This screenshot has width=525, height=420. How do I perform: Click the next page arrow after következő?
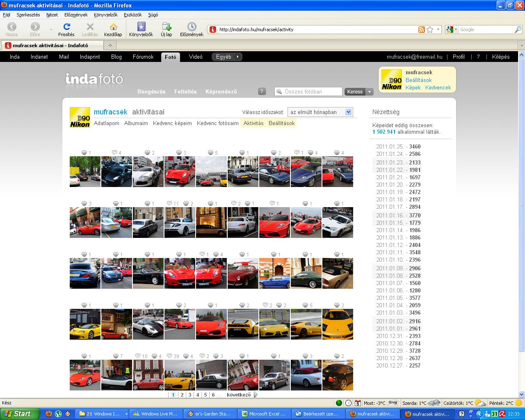point(256,395)
